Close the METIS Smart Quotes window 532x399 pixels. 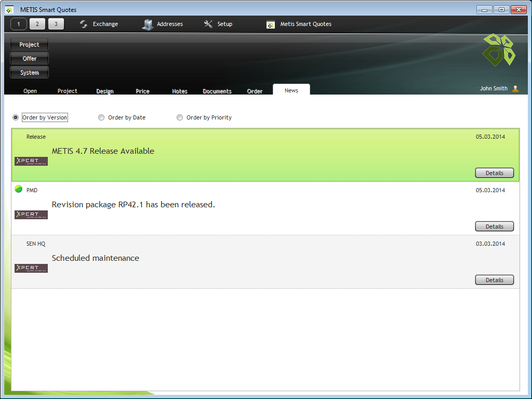pyautogui.click(x=519, y=10)
